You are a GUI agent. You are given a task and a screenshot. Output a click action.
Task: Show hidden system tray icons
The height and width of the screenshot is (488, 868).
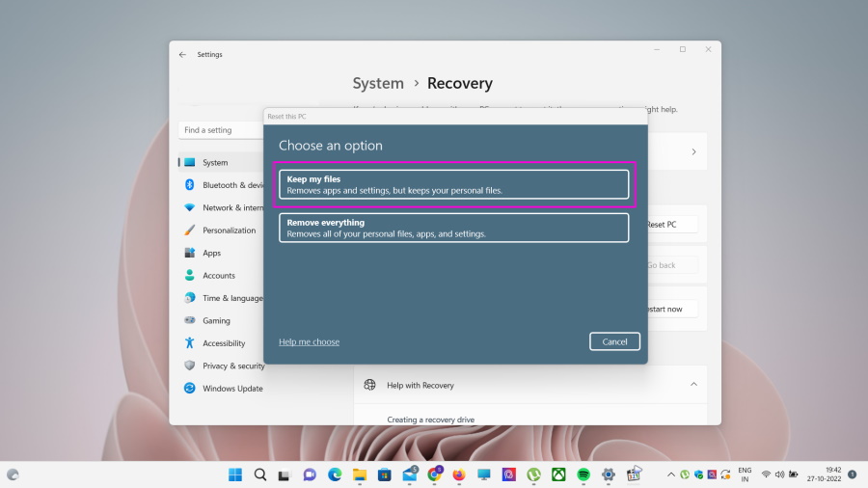pyautogui.click(x=670, y=474)
